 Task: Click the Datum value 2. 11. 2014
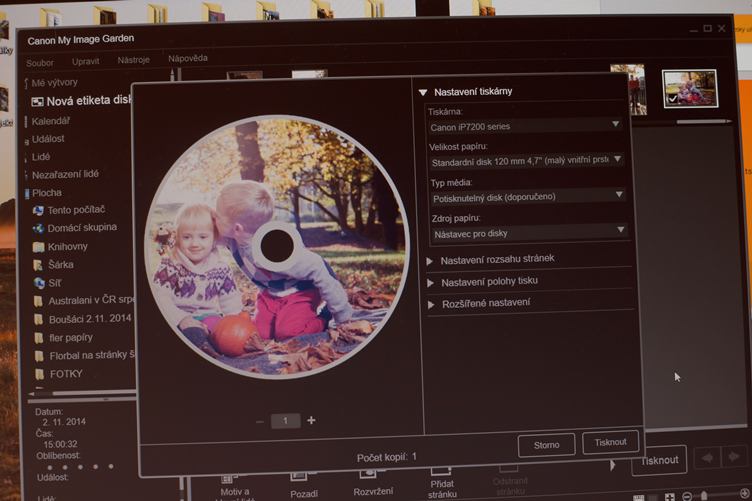64,422
